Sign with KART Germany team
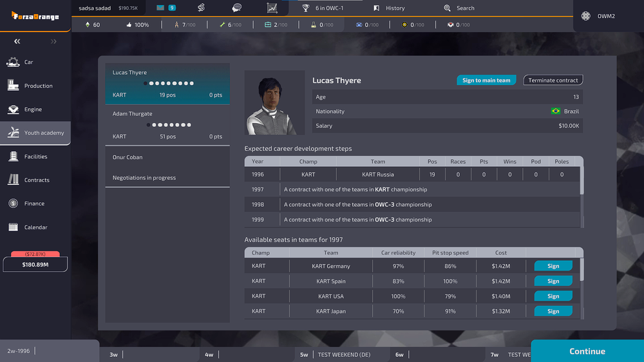The height and width of the screenshot is (362, 644). [x=553, y=266]
